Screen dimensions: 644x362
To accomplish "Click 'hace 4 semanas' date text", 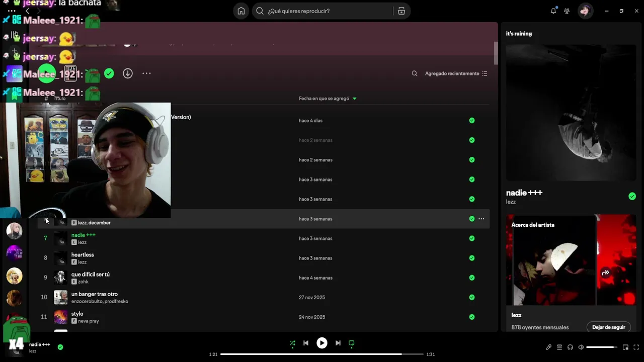I will pos(315,278).
